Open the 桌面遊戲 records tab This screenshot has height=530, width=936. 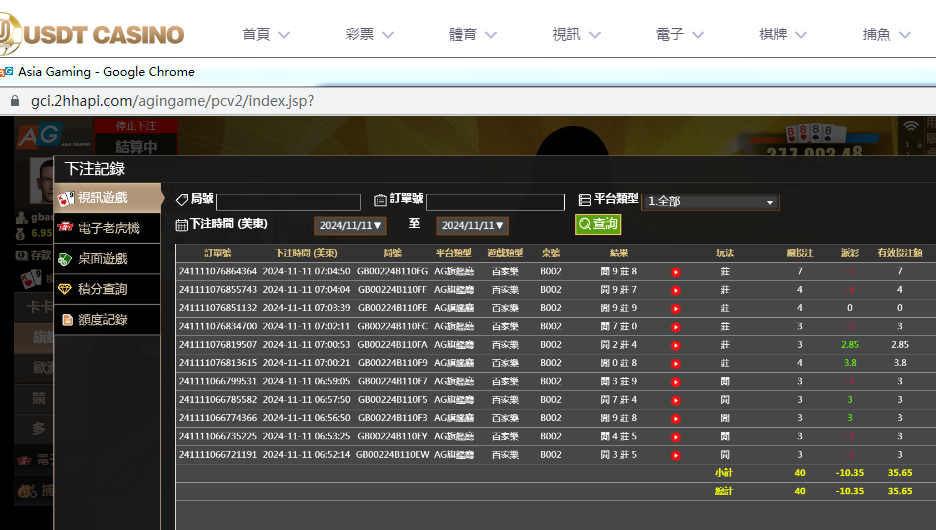(108, 259)
